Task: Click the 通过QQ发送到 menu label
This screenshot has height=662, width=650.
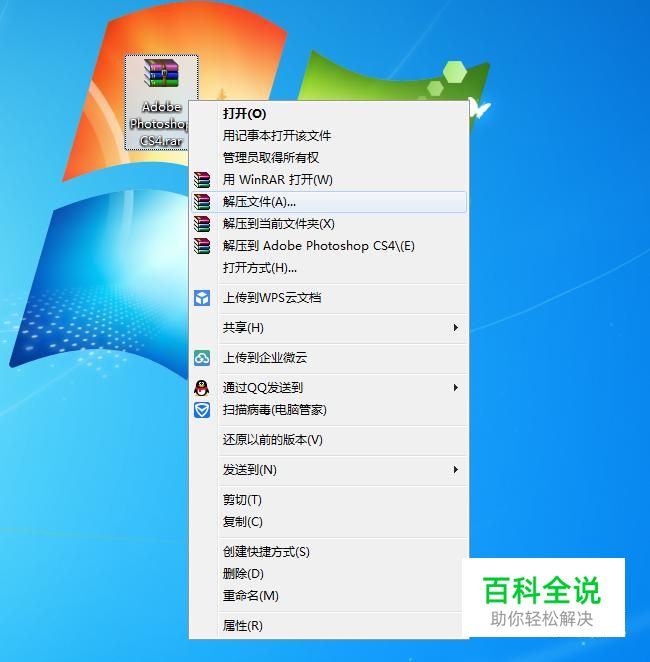Action: (x=263, y=388)
